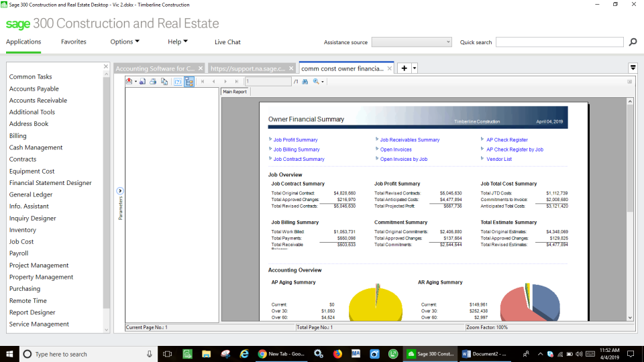Go to last page arrow
644x362 pixels.
(237, 81)
